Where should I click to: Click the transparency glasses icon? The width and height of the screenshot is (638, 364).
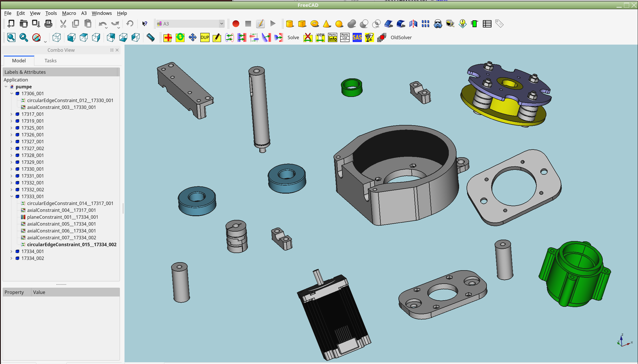pyautogui.click(x=370, y=37)
